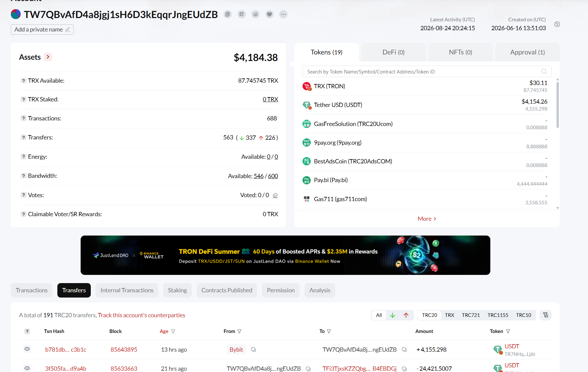Toggle eye icon for b781db transfer

27,349
